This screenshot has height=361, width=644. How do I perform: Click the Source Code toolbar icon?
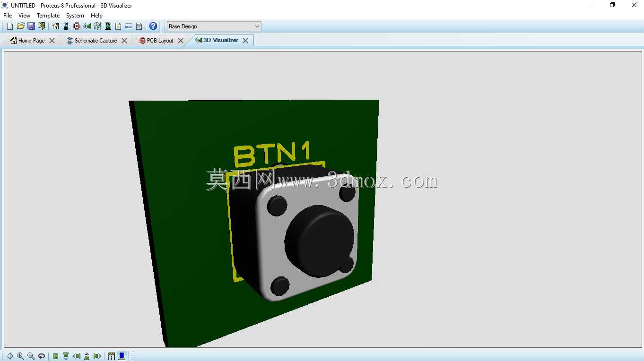129,26
